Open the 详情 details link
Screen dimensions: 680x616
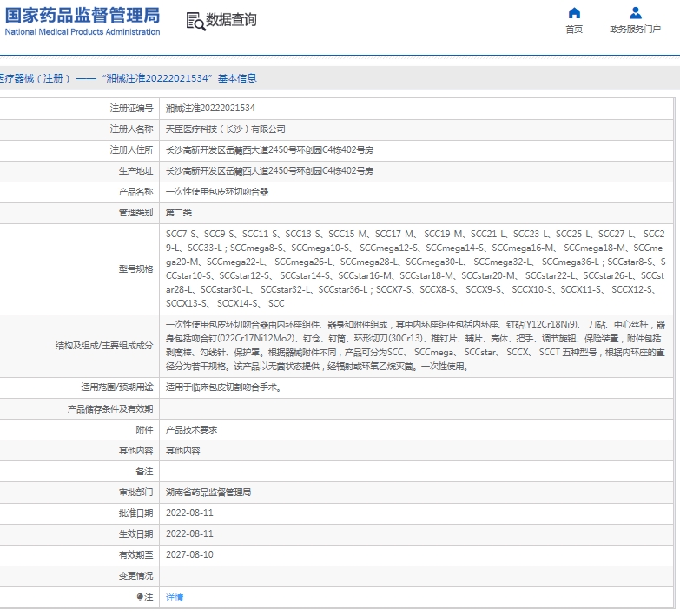(175, 598)
